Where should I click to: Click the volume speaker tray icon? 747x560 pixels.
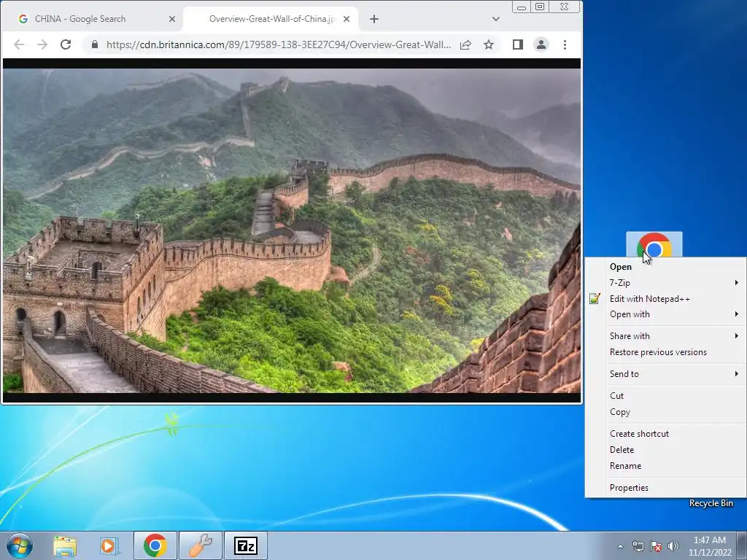tap(673, 546)
